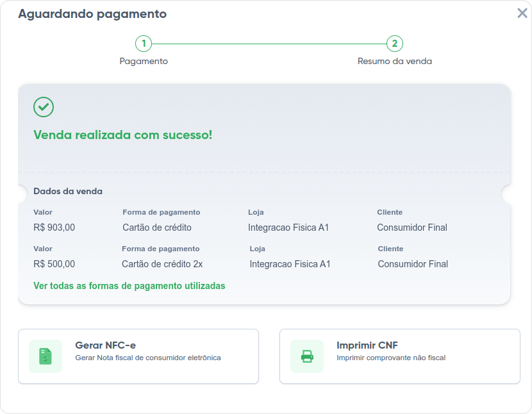Click the value R$ 903,00
The image size is (532, 414).
[54, 228]
